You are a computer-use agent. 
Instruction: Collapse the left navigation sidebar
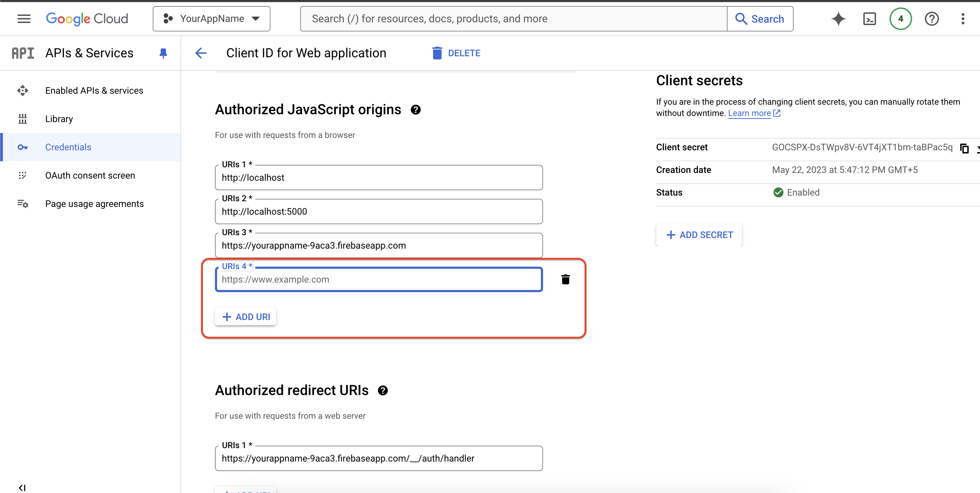point(22,487)
